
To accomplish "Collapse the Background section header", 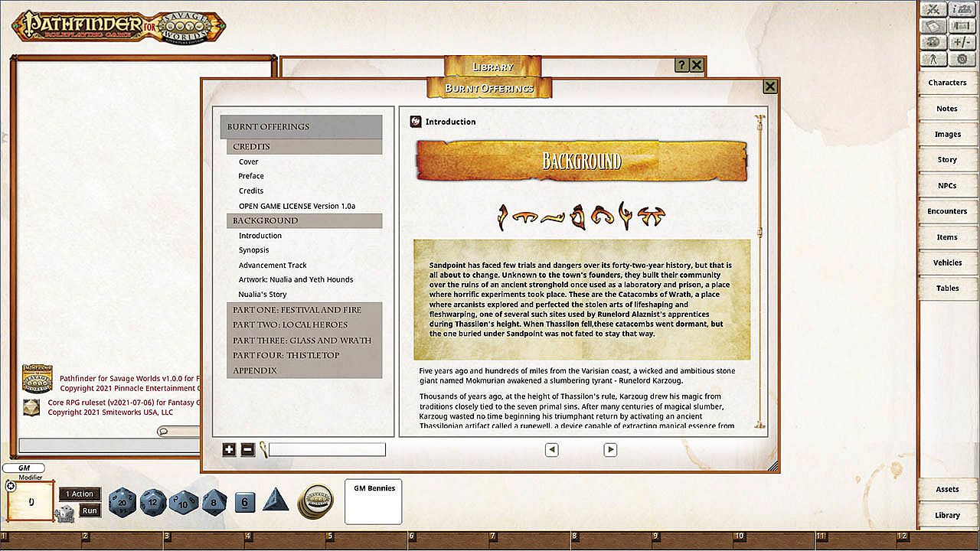I will pyautogui.click(x=305, y=220).
